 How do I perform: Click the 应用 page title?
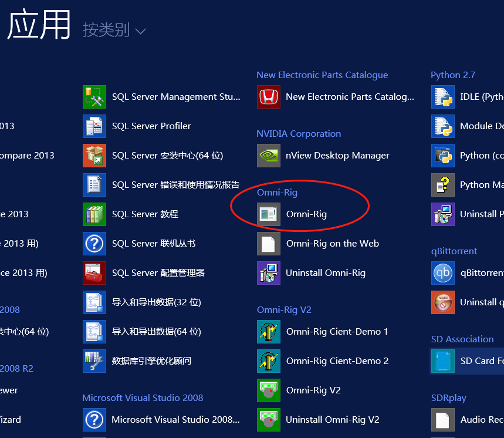pyautogui.click(x=39, y=25)
